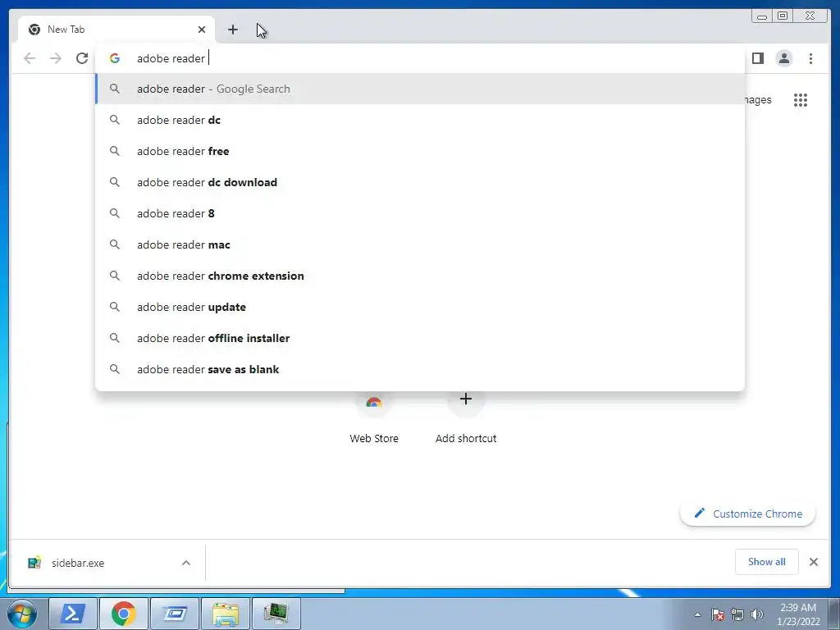The height and width of the screenshot is (630, 840).
Task: Pick the 'adobe reader free' suggestion
Action: 420,151
